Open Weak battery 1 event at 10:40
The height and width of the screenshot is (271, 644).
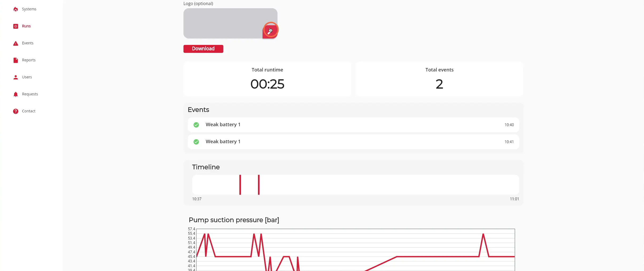[353, 125]
